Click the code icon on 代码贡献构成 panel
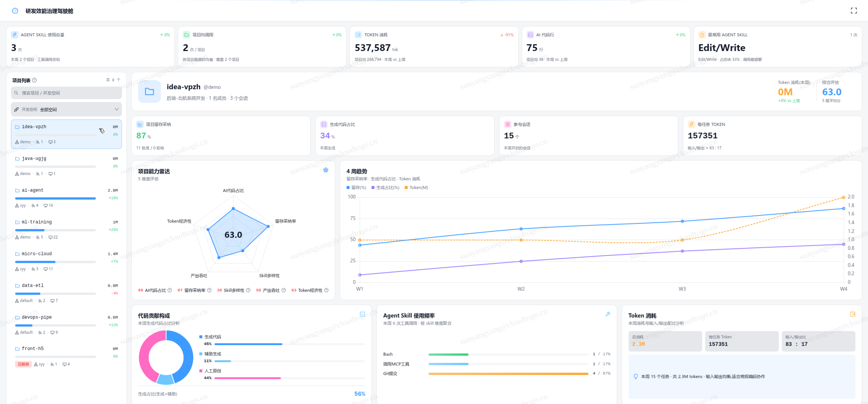The height and width of the screenshot is (404, 868). click(x=362, y=314)
